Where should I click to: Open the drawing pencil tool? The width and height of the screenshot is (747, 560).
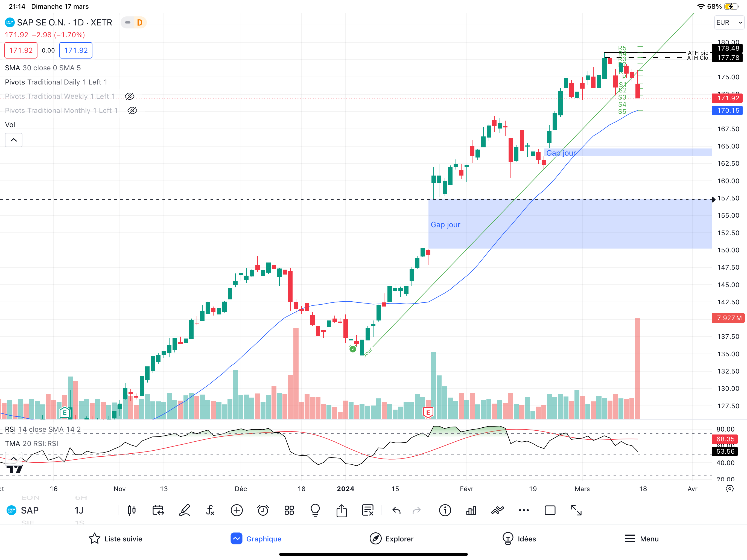click(x=184, y=510)
